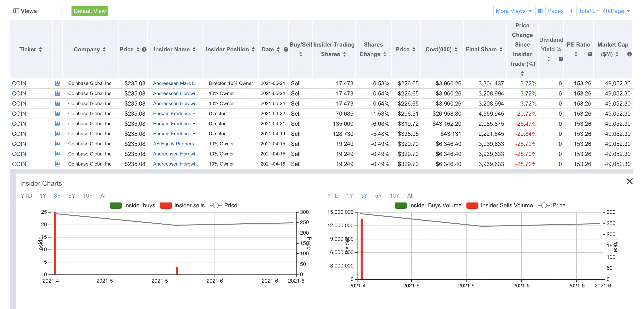Screen dimensions: 644x309
Task: Click the $43,162.20 cost cell
Action: (447, 124)
